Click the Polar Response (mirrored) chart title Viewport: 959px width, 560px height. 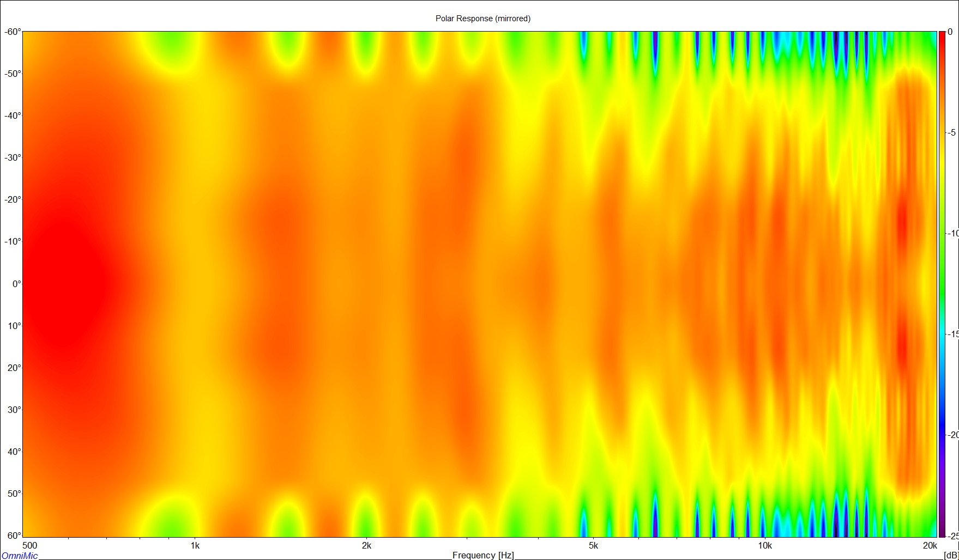click(x=482, y=19)
